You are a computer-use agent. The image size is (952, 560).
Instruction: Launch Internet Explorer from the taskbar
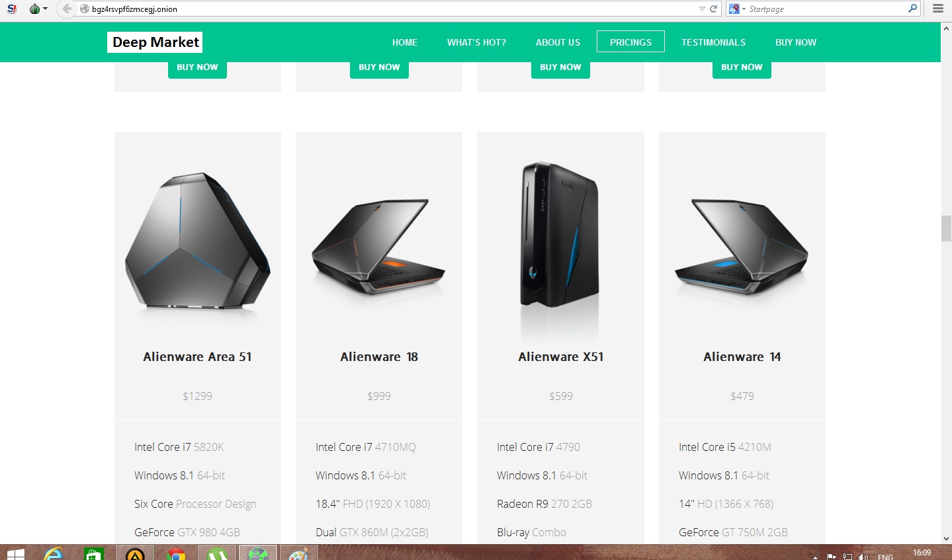(53, 553)
